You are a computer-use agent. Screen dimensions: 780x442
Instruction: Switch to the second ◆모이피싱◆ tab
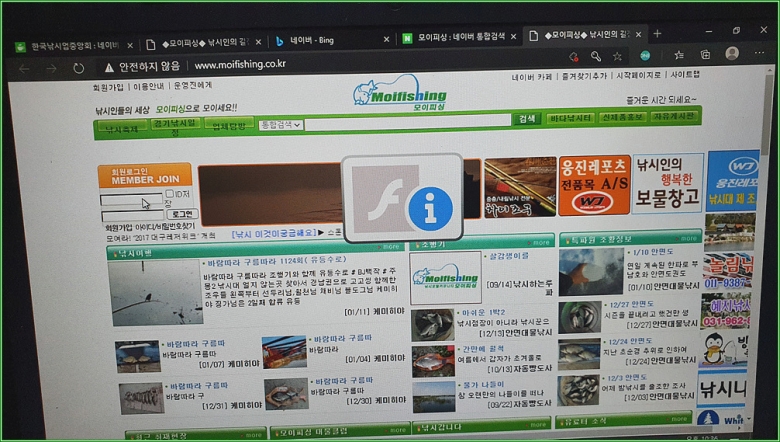(585, 35)
